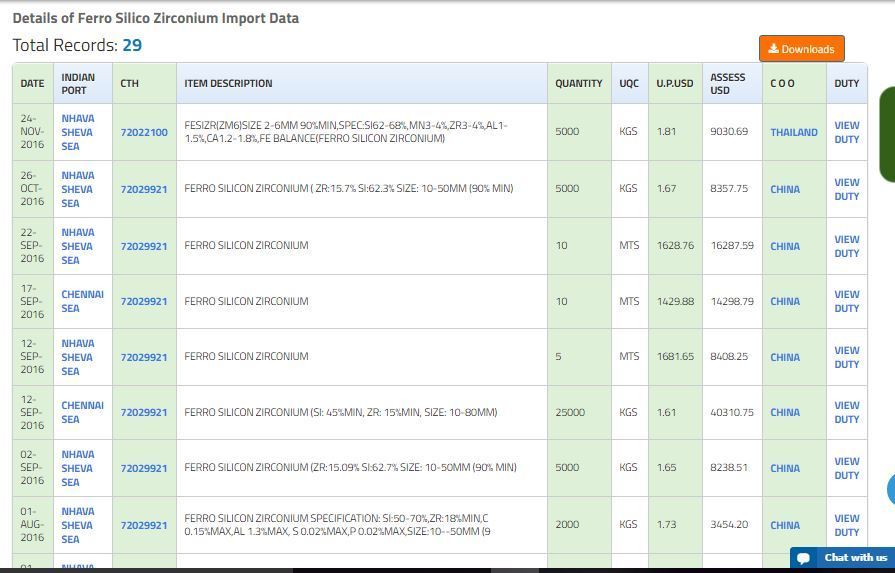Click the blue circular button at right edge

[890, 489]
